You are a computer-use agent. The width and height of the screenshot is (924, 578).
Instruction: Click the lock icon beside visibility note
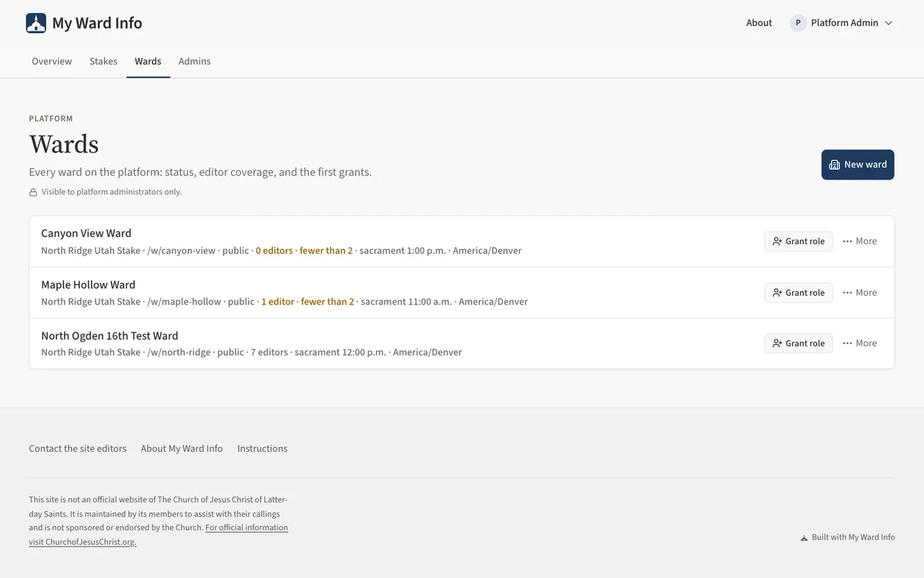(x=33, y=192)
